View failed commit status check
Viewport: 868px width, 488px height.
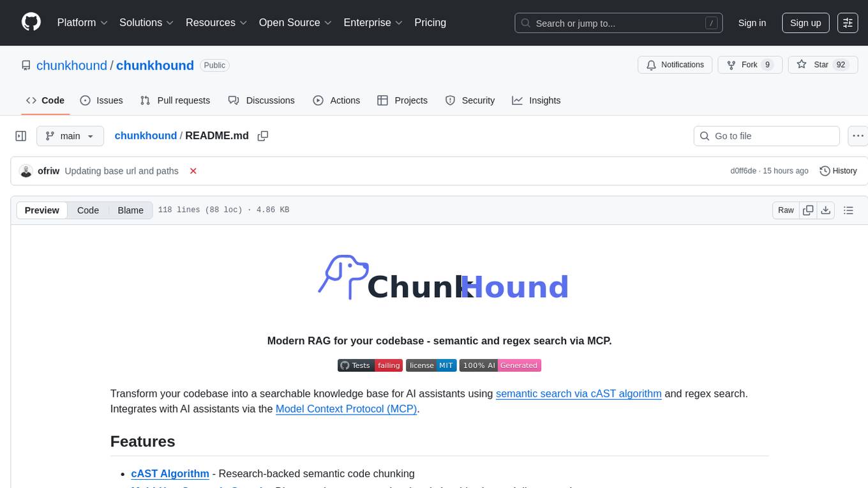[193, 171]
